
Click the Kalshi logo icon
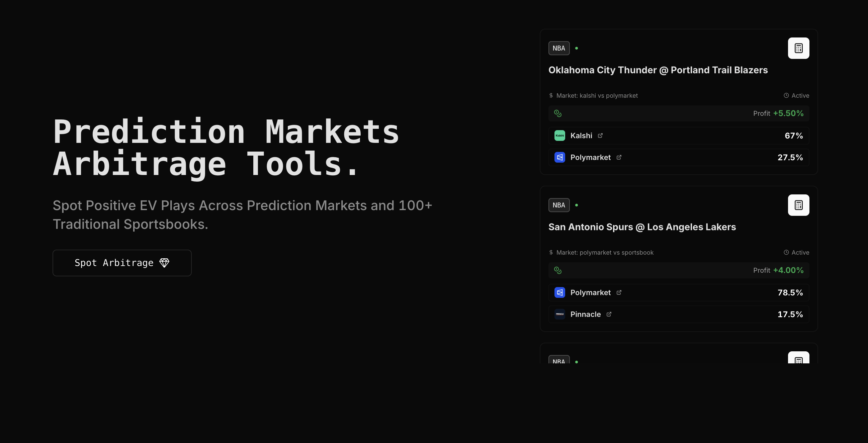coord(559,136)
